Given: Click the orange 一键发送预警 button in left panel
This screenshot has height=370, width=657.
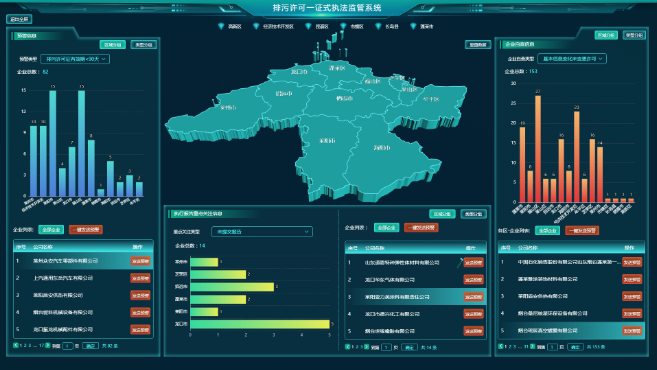Looking at the screenshot, I should point(85,230).
